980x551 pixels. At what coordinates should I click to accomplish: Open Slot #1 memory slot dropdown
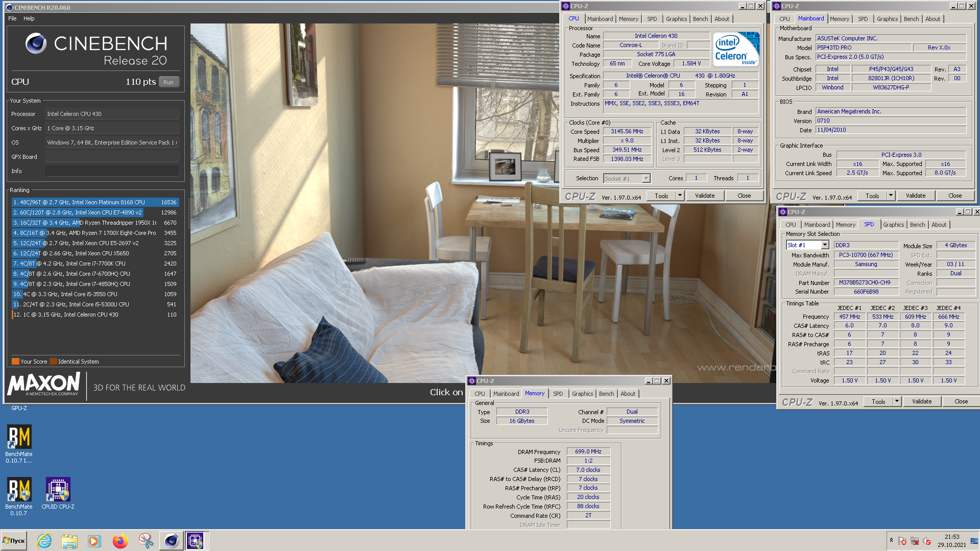coord(825,245)
